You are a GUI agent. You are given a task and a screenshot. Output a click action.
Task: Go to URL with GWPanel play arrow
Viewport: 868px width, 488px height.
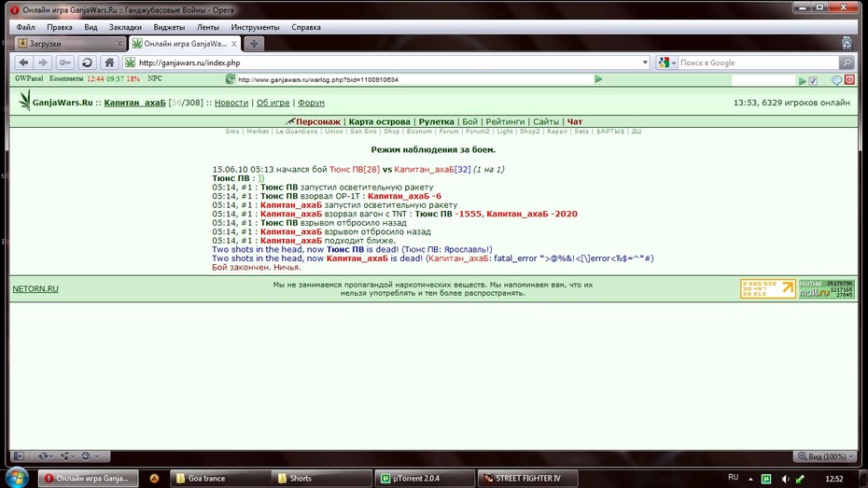[598, 79]
